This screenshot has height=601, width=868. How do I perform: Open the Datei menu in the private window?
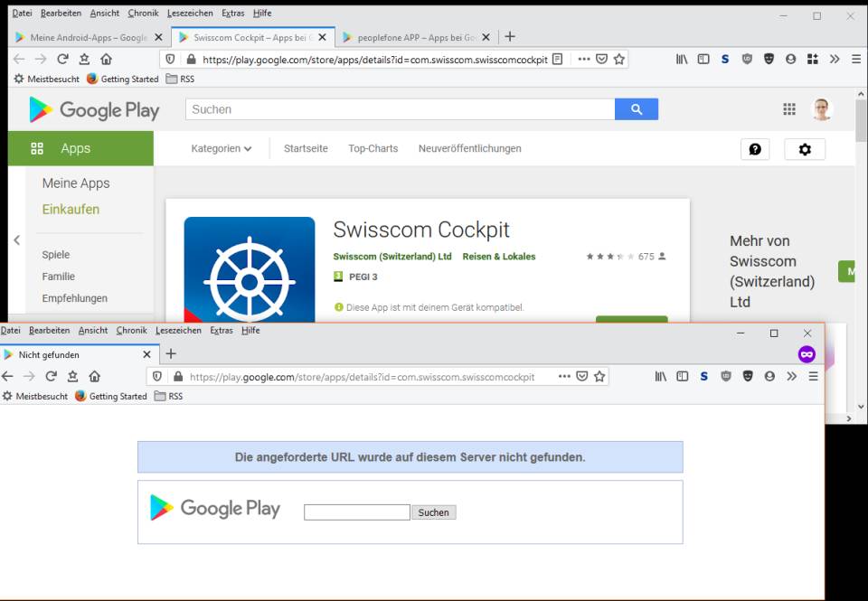click(11, 331)
